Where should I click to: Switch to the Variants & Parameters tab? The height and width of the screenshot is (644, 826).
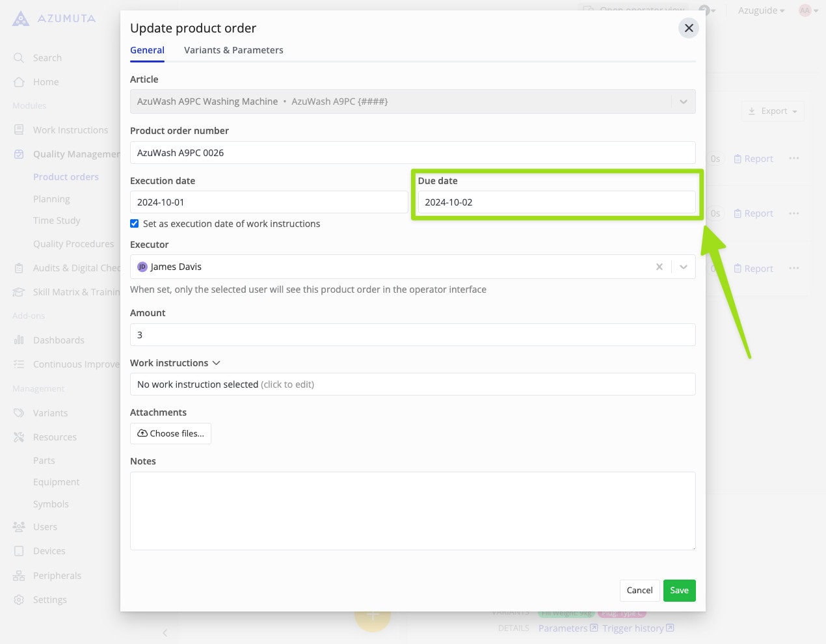pos(233,49)
